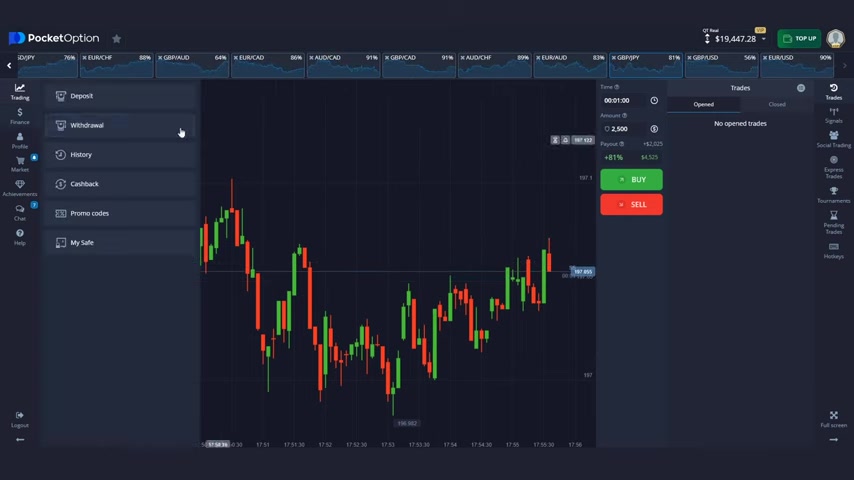
Task: Select the EUR/USD asset tab
Action: pos(797,65)
